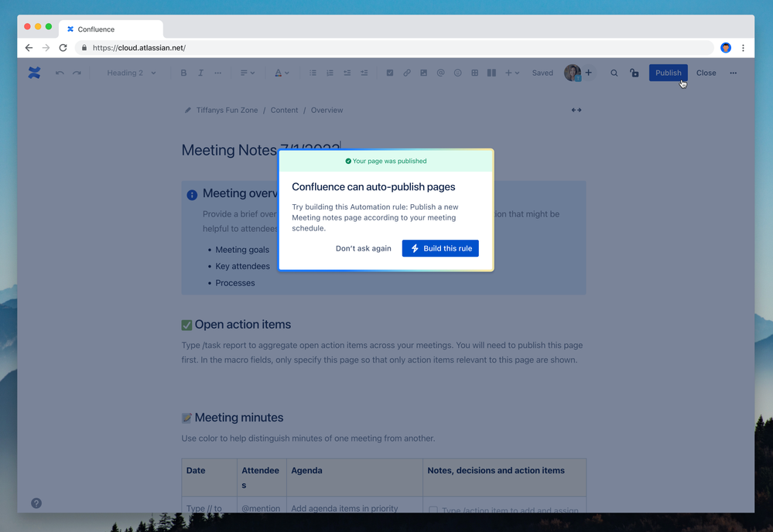
Task: Click the Open action items heading
Action: (x=242, y=324)
